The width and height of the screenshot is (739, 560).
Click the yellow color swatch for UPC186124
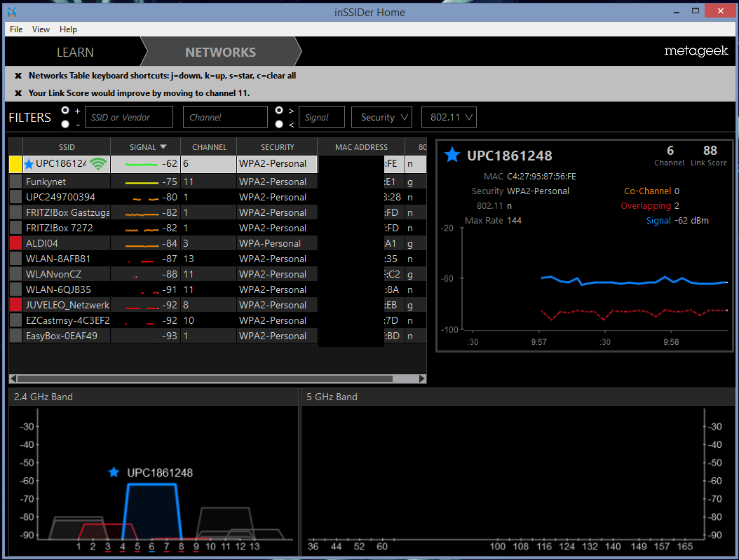pos(16,164)
